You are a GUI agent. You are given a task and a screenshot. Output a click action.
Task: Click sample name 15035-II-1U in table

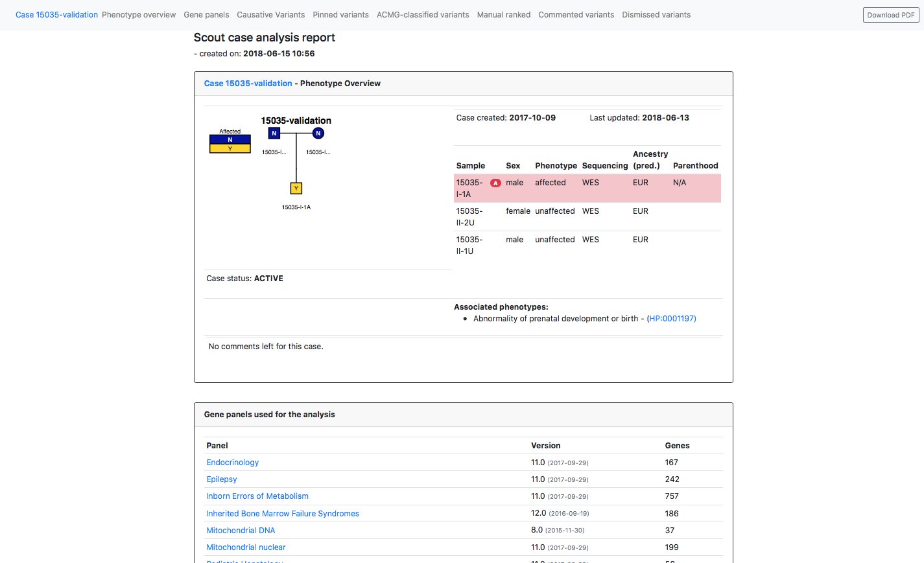(469, 246)
